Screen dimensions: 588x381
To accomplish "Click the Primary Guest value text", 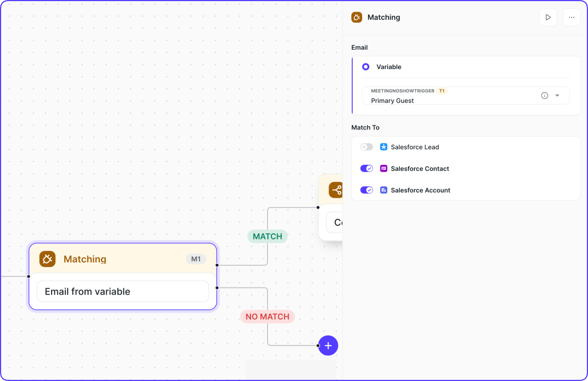I will pos(392,101).
